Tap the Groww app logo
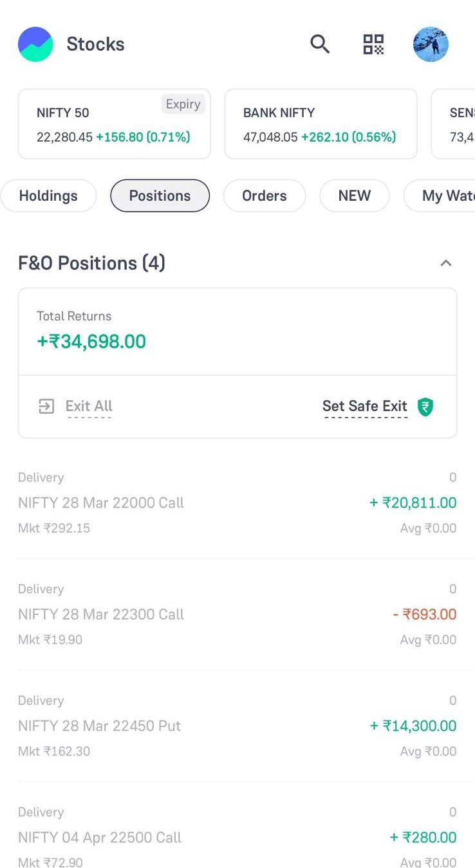This screenshot has width=475, height=868. tap(35, 44)
